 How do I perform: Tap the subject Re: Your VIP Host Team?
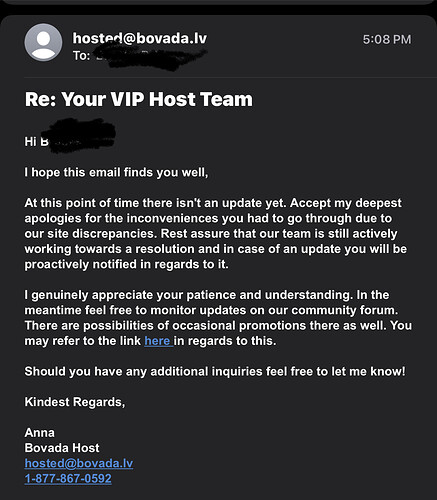(x=139, y=99)
